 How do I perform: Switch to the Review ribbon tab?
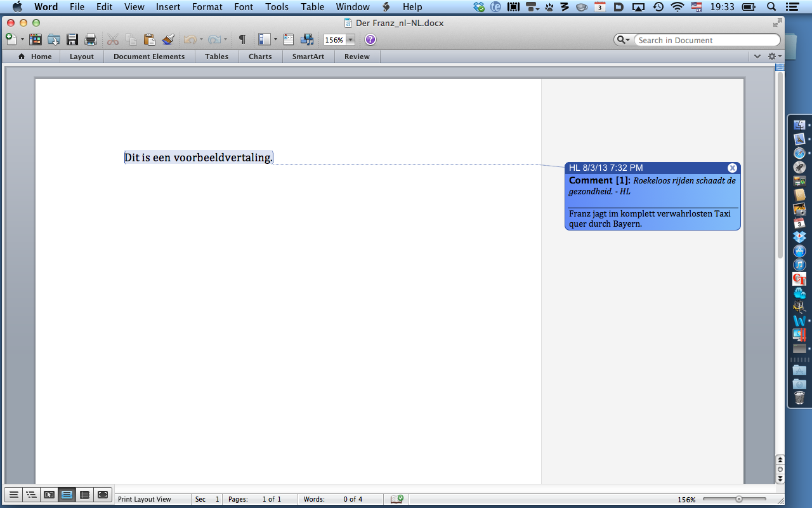[357, 57]
